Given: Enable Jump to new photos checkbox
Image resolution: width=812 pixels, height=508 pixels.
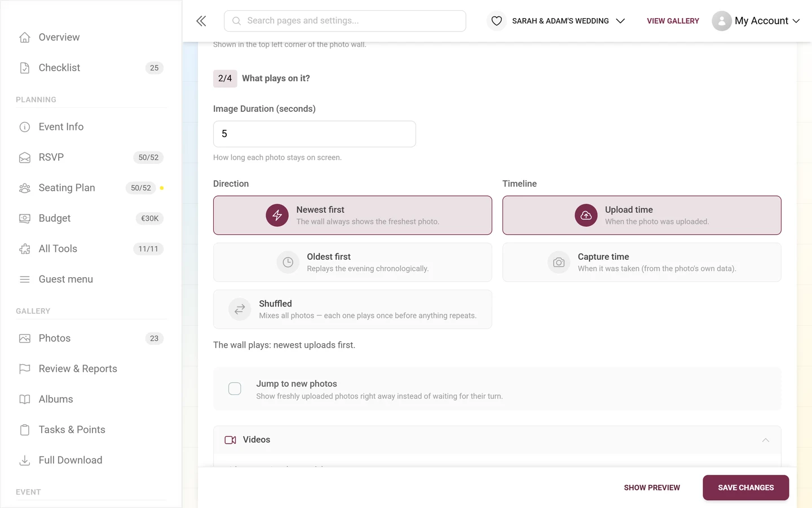Looking at the screenshot, I should pos(235,389).
